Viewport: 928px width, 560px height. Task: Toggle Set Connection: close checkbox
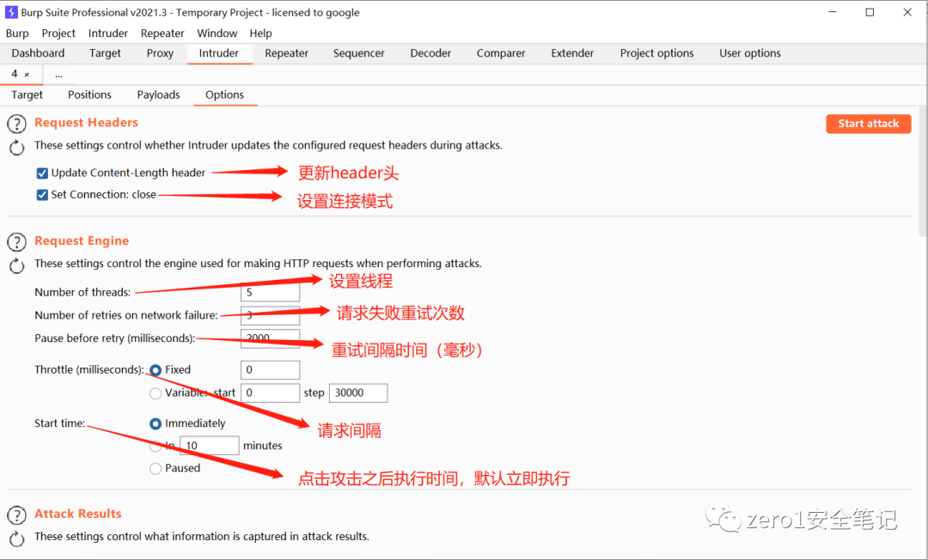click(42, 195)
